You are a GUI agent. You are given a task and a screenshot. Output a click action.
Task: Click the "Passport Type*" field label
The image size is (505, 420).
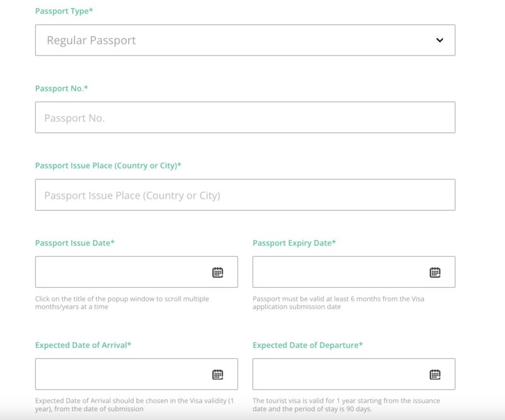pos(64,11)
